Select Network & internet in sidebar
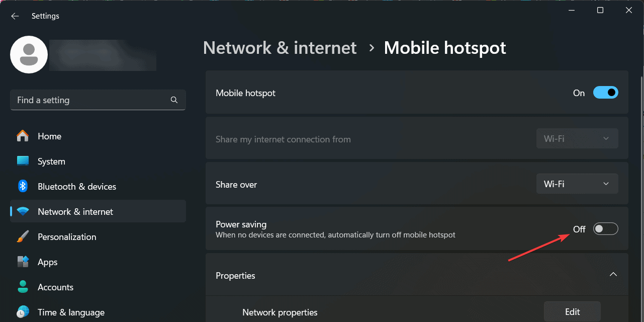 (x=98, y=211)
